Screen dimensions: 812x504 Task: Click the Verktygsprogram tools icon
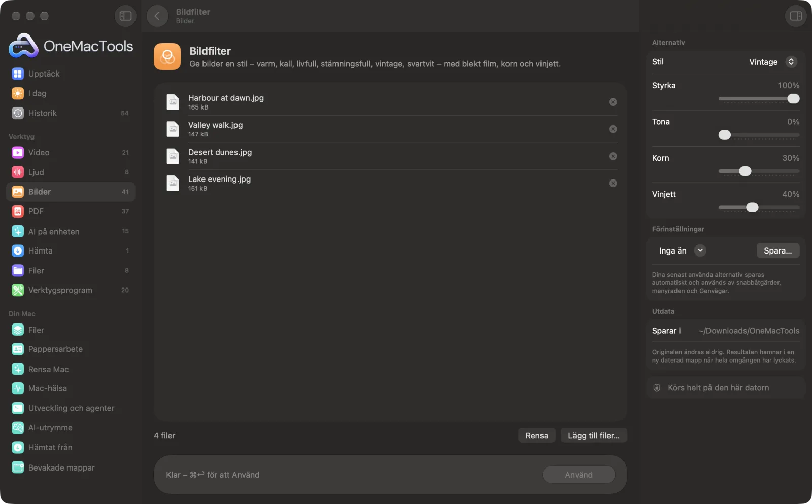[18, 290]
